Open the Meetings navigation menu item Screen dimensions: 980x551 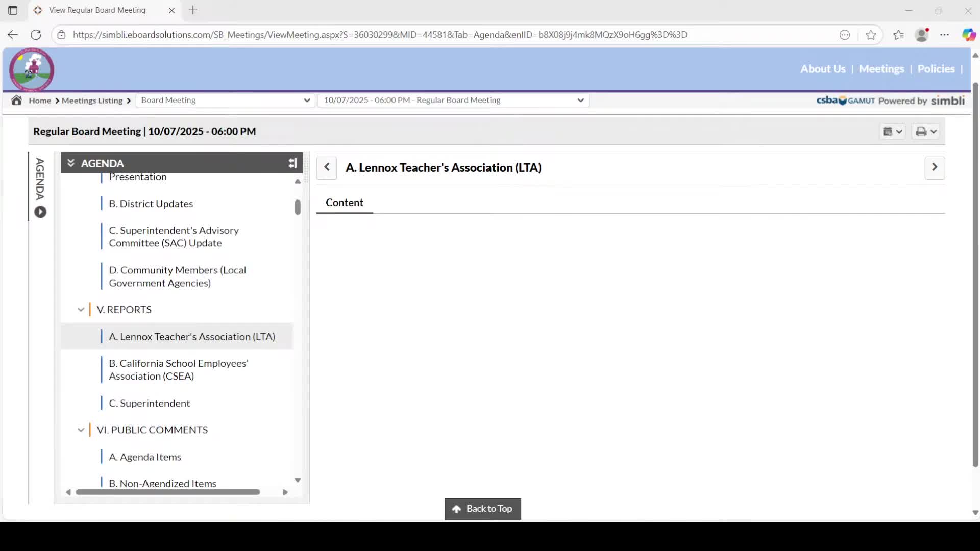[x=881, y=69]
